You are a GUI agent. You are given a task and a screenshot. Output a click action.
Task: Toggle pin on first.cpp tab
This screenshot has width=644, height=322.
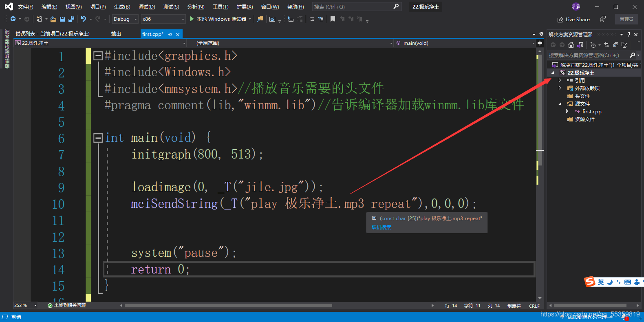pos(170,34)
